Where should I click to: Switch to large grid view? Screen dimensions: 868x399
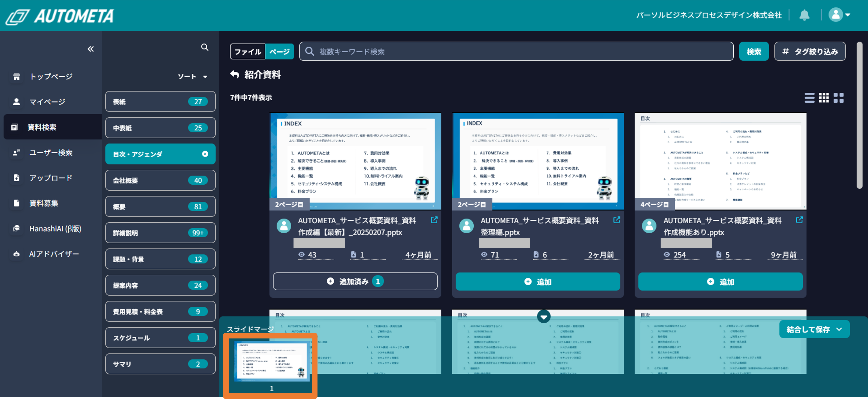839,98
